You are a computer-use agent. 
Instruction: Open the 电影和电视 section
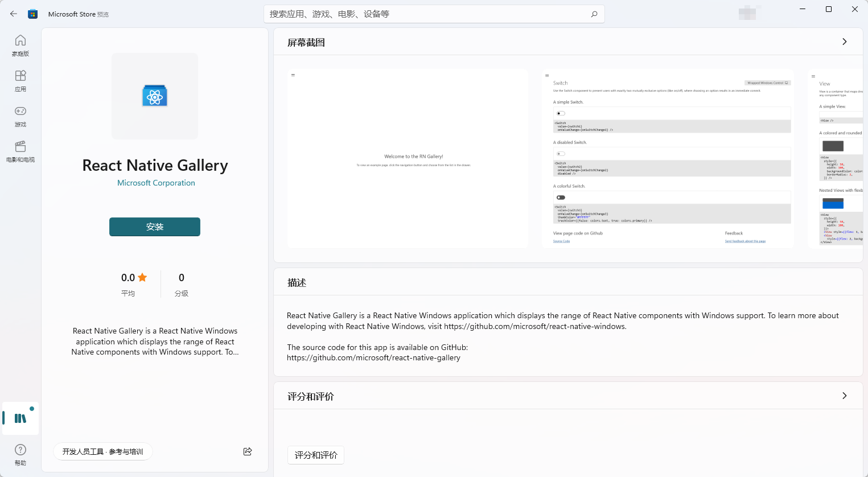coord(20,151)
